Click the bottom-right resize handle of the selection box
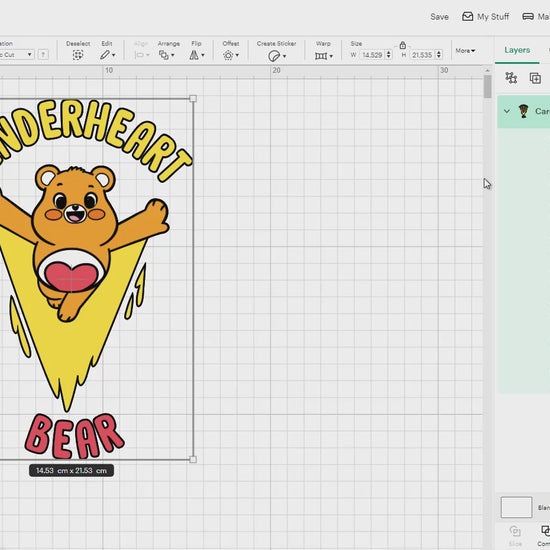The height and width of the screenshot is (550, 550). (x=193, y=459)
